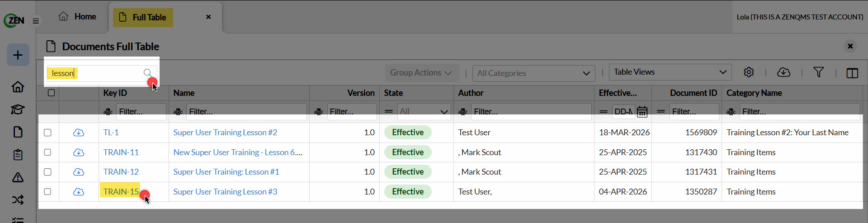Click the Author filter input

[x=531, y=112]
